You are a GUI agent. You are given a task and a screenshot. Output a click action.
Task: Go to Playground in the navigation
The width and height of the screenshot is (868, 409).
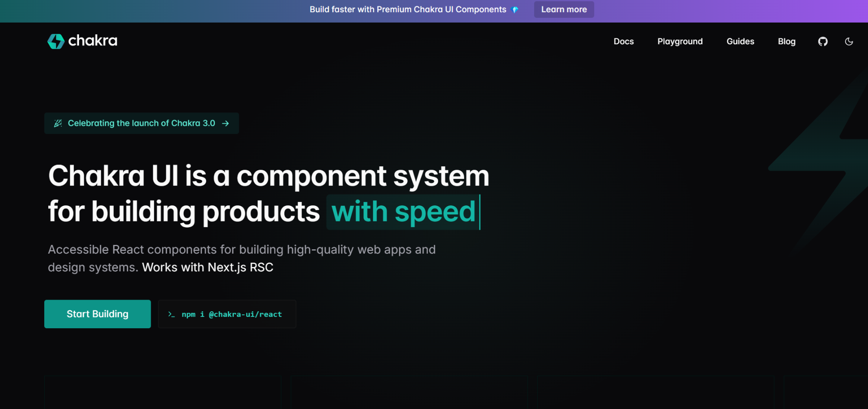pos(680,41)
